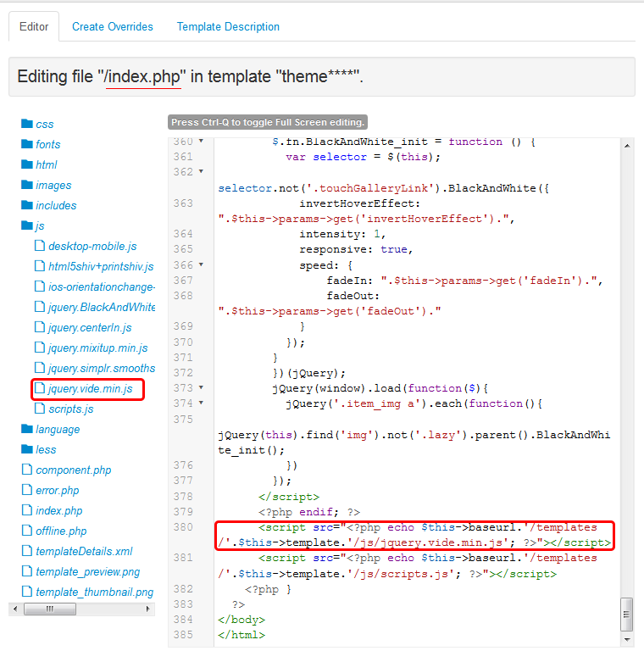This screenshot has width=644, height=662.
Task: Click the file icon beside desktop-mobile.js
Action: [40, 246]
